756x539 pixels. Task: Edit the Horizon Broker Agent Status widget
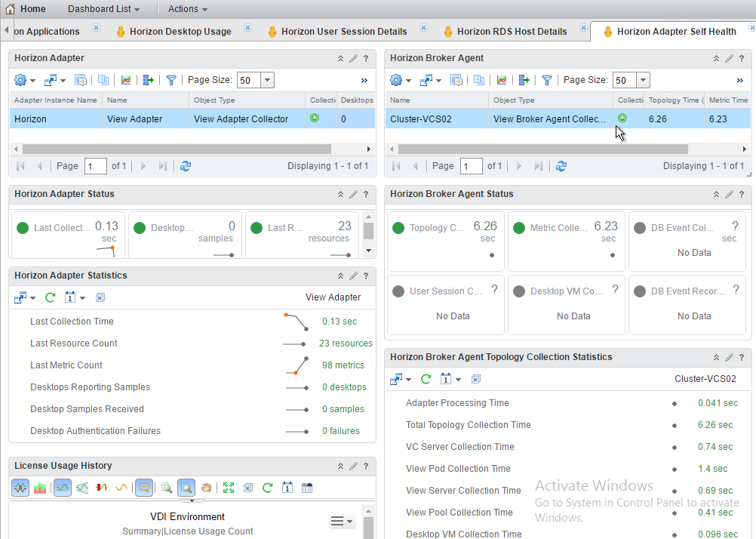click(729, 195)
